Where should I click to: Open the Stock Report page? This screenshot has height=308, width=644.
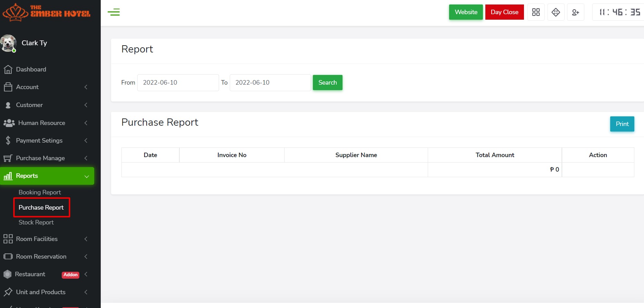tap(36, 222)
